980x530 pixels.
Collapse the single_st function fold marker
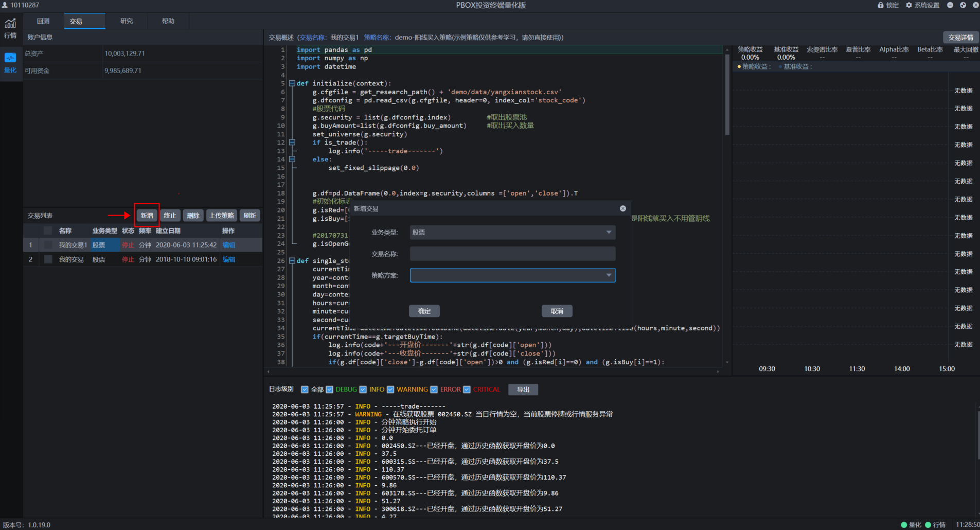pos(292,261)
